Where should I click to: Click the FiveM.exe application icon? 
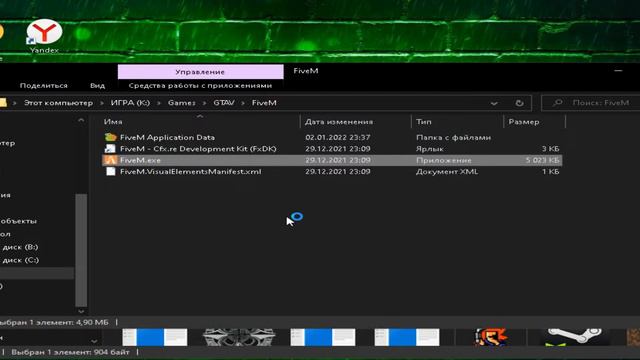coord(110,160)
